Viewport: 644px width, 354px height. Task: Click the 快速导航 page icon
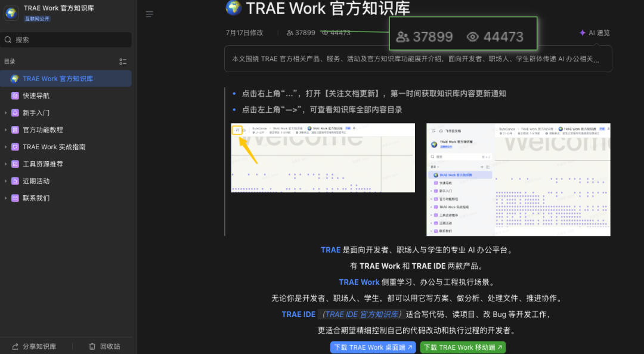tap(15, 96)
